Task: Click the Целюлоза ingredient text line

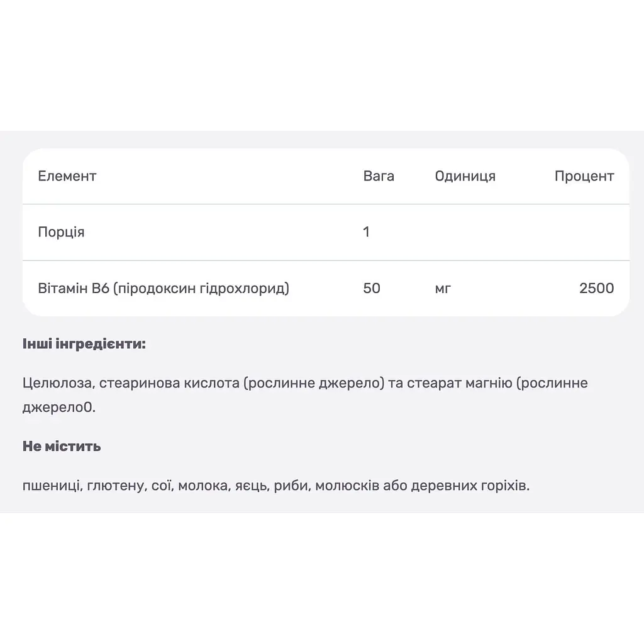Action: tap(305, 383)
